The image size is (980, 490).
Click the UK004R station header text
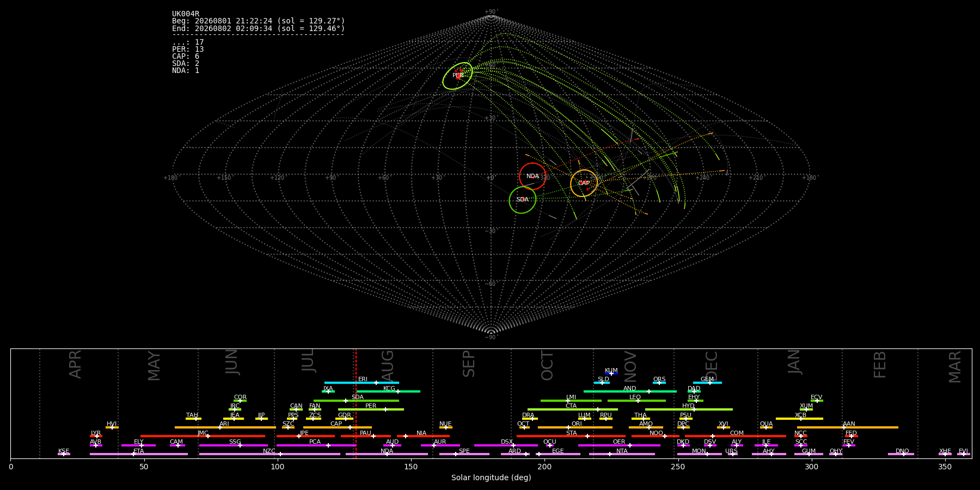tap(186, 14)
